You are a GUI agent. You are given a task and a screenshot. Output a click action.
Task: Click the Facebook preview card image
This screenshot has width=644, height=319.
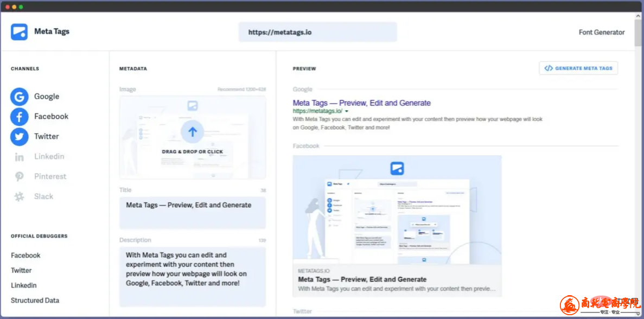point(397,210)
